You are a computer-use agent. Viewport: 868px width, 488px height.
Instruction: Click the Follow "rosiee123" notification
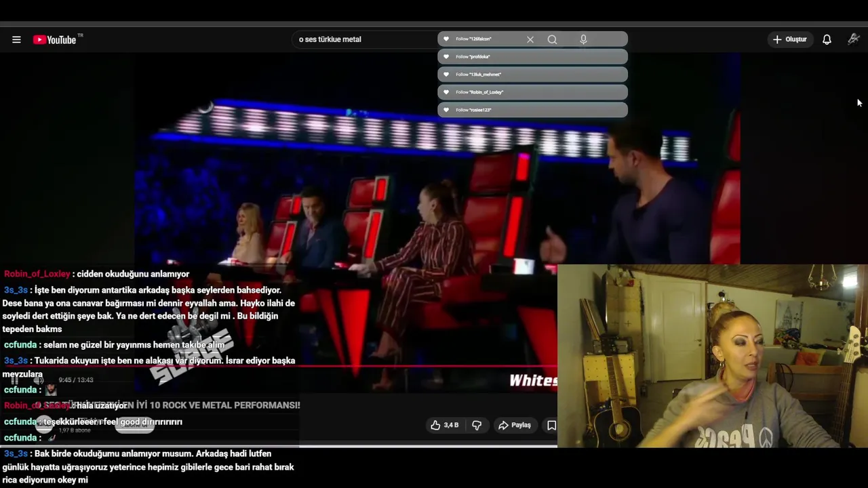coord(532,110)
